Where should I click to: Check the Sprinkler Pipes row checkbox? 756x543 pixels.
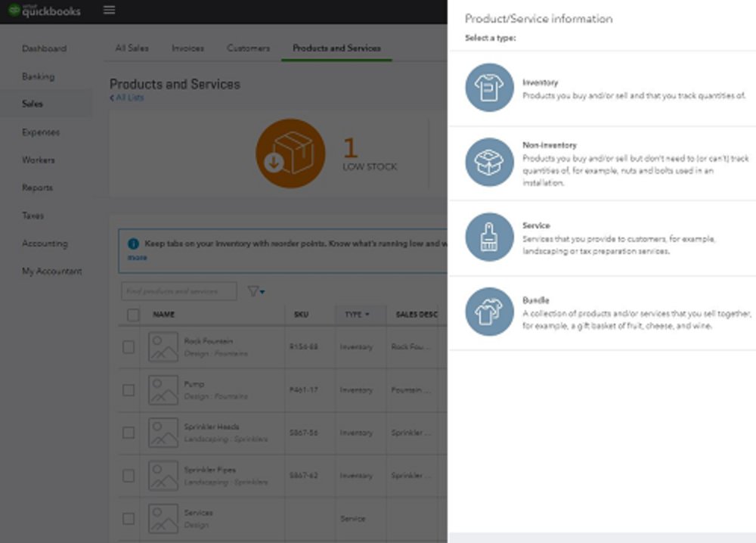point(129,476)
